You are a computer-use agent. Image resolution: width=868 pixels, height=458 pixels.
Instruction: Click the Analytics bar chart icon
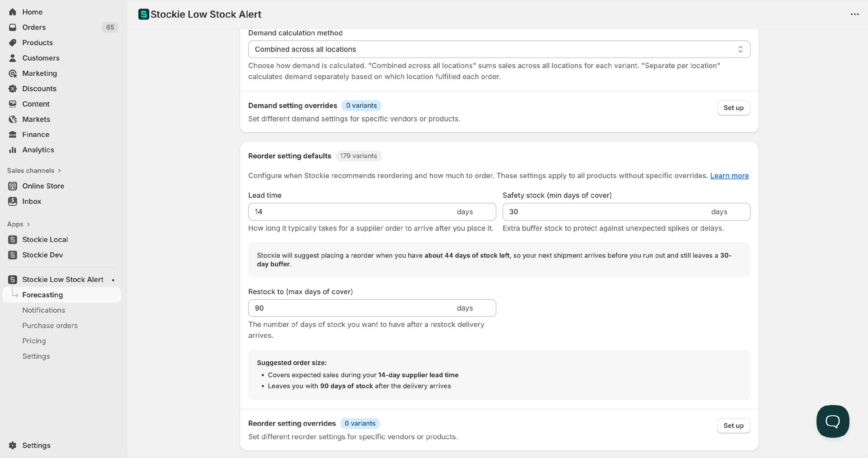[x=12, y=150]
